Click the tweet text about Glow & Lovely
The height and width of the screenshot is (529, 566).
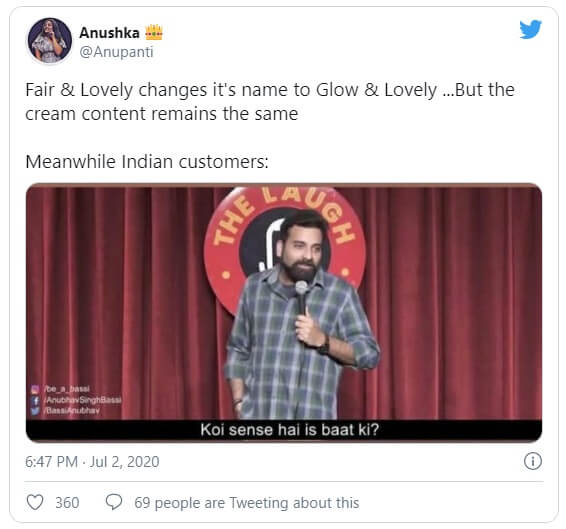(x=270, y=101)
